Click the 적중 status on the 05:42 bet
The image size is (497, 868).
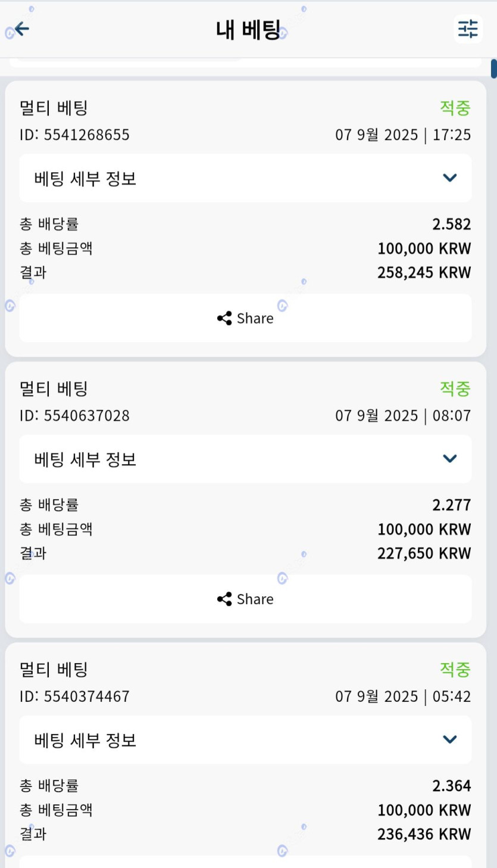click(455, 669)
